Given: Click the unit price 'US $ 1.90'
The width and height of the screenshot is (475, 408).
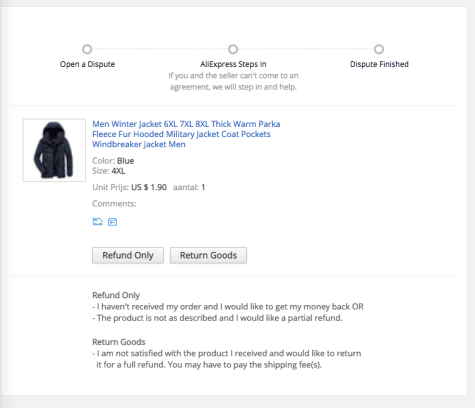Looking at the screenshot, I should tap(149, 187).
